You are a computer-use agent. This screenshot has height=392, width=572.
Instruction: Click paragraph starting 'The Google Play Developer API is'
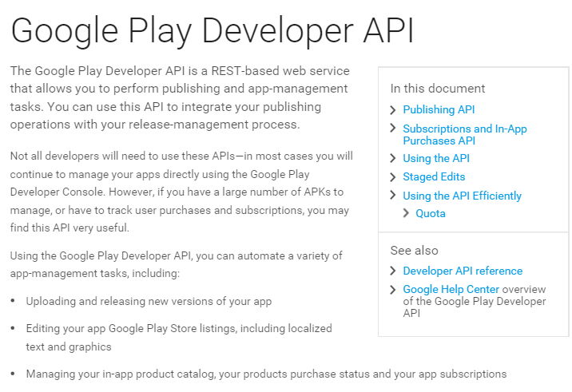[x=180, y=97]
